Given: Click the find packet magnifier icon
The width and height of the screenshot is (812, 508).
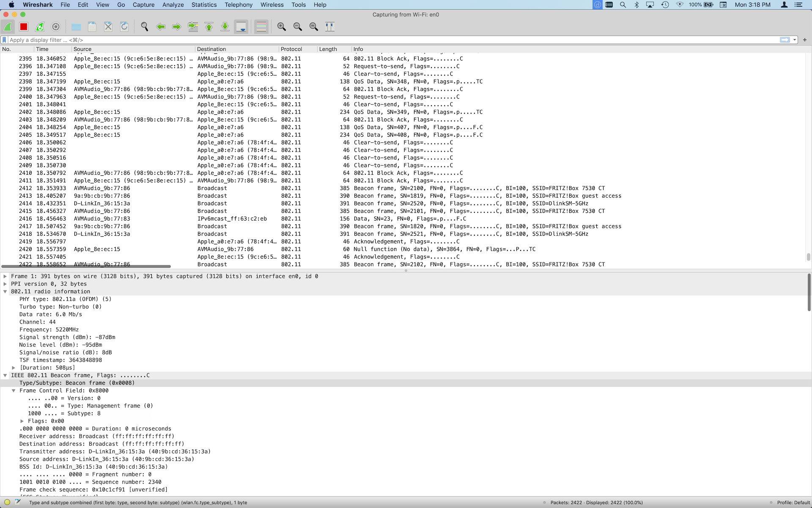Looking at the screenshot, I should [x=145, y=27].
